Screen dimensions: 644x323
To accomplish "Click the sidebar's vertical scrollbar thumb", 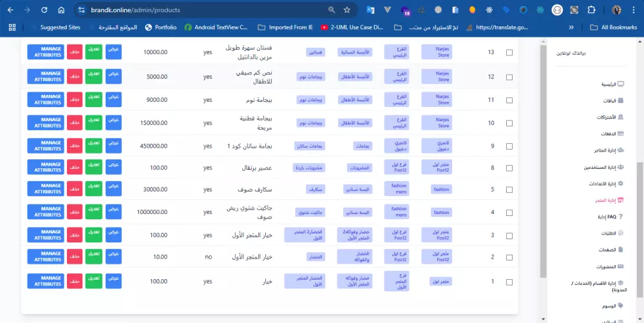I will [x=639, y=230].
